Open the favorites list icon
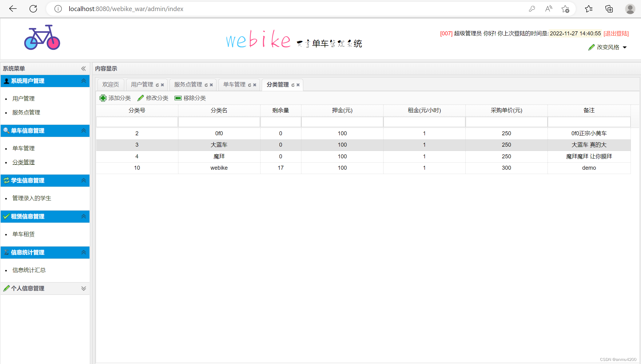This screenshot has width=641, height=364. coord(589,9)
